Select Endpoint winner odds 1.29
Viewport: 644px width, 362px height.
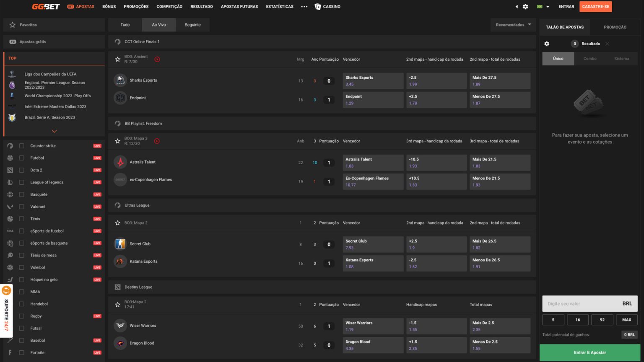[373, 100]
